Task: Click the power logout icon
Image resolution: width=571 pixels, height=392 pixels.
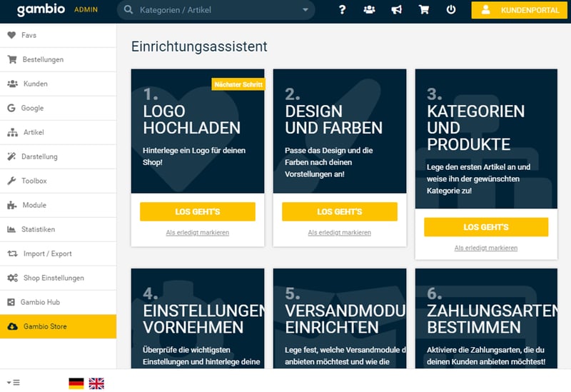Action: pos(451,9)
